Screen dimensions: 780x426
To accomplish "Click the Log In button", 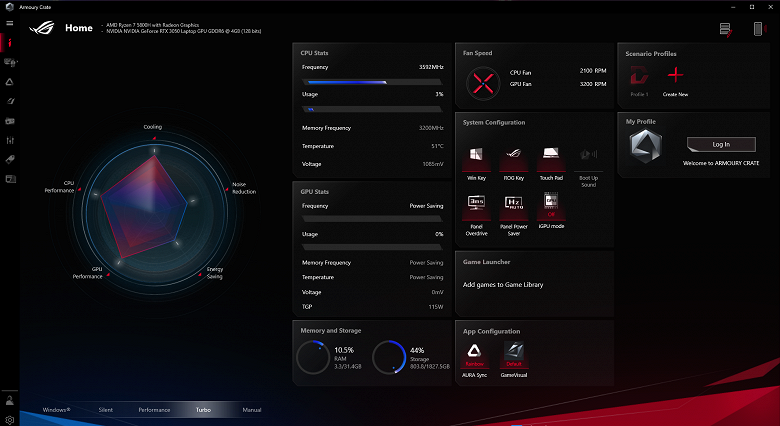I will coord(721,144).
